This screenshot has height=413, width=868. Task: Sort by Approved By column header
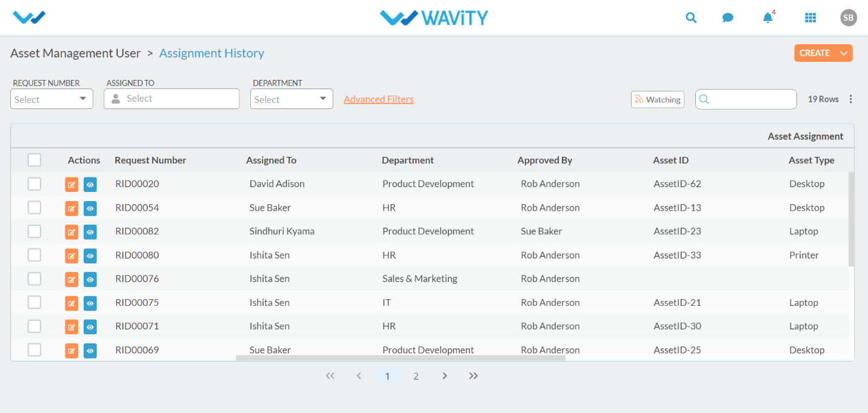click(545, 160)
